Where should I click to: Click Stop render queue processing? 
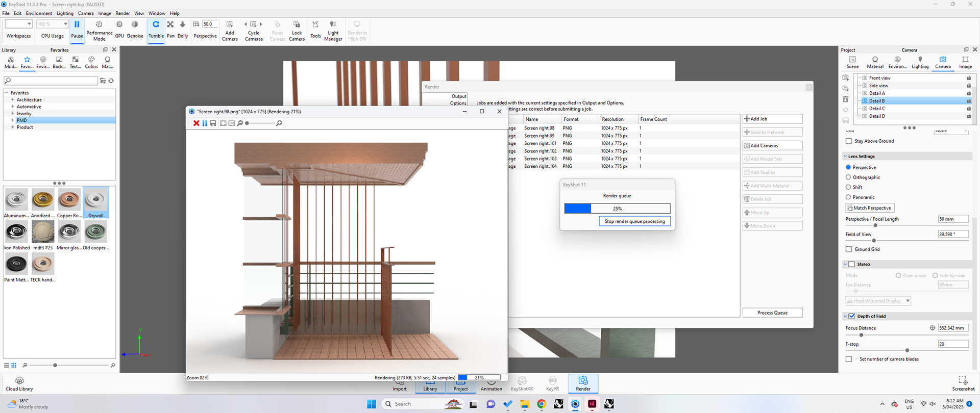[x=634, y=221]
